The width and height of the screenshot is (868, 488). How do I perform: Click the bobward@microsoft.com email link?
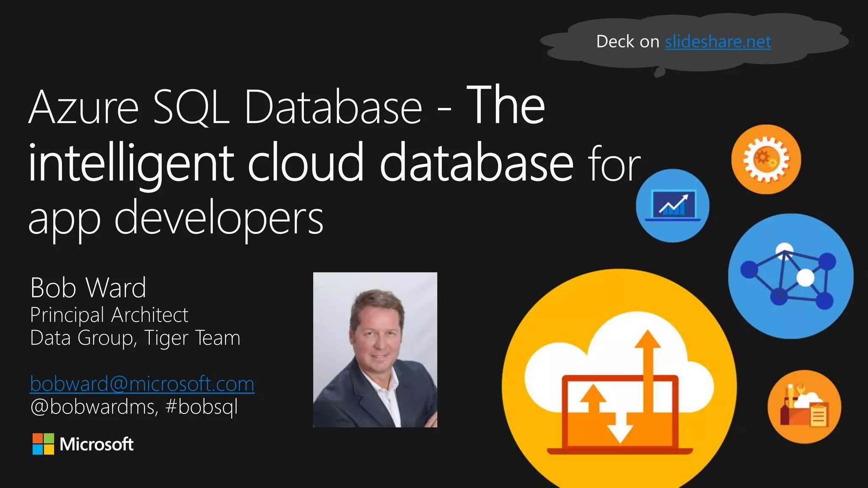pos(142,384)
